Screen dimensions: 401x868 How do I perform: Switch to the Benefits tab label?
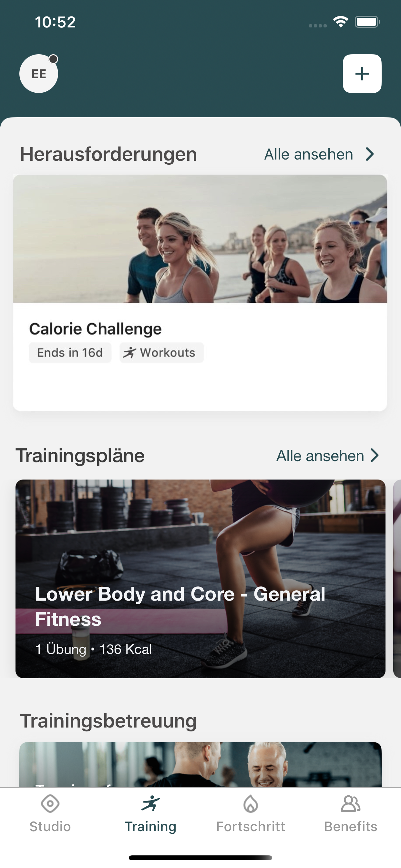point(350,827)
